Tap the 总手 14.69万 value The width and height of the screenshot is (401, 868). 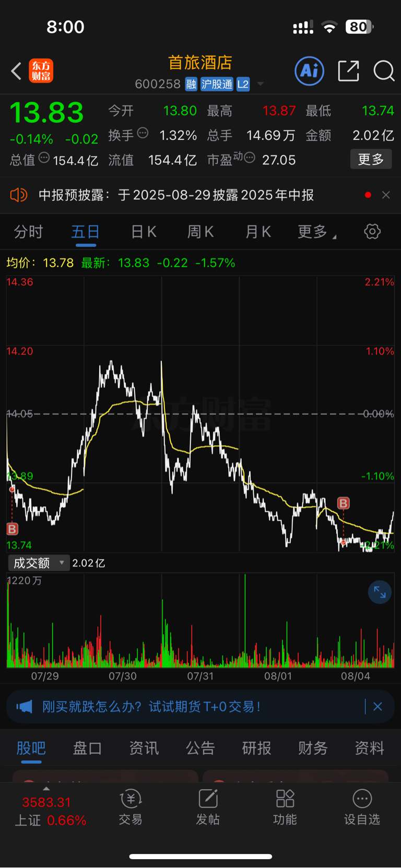[270, 136]
